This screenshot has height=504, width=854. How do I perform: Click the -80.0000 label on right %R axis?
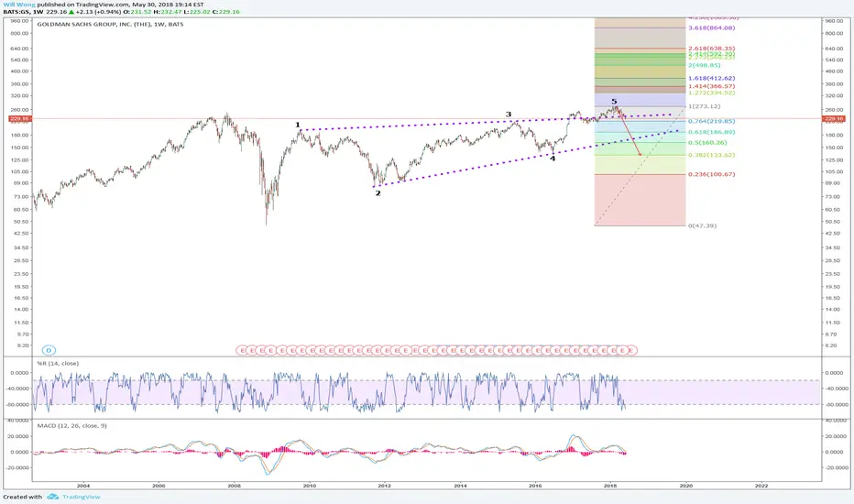(x=837, y=405)
